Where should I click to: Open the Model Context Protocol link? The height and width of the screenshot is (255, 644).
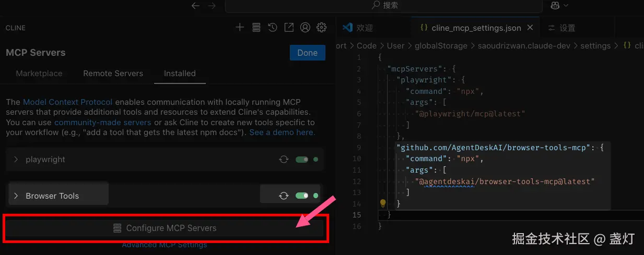pyautogui.click(x=68, y=102)
